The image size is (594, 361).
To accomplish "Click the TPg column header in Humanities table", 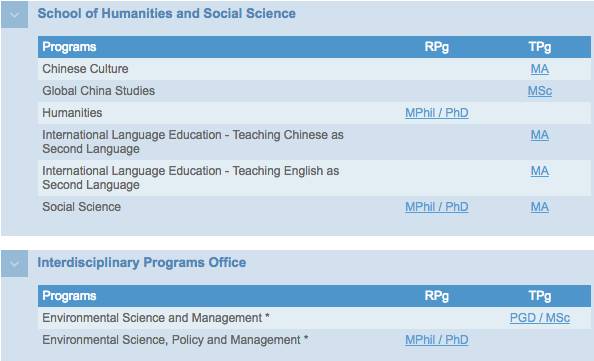I will [x=540, y=47].
